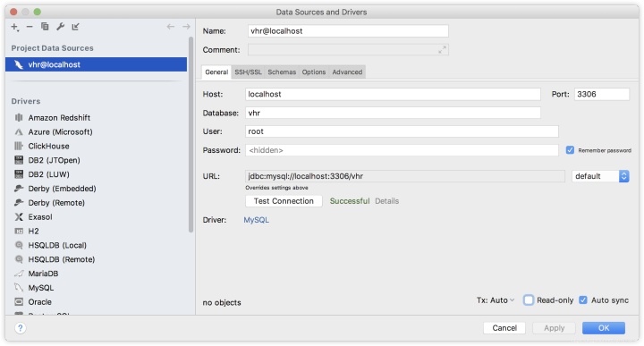Click the Test Connection button
The width and height of the screenshot is (644, 346).
284,201
